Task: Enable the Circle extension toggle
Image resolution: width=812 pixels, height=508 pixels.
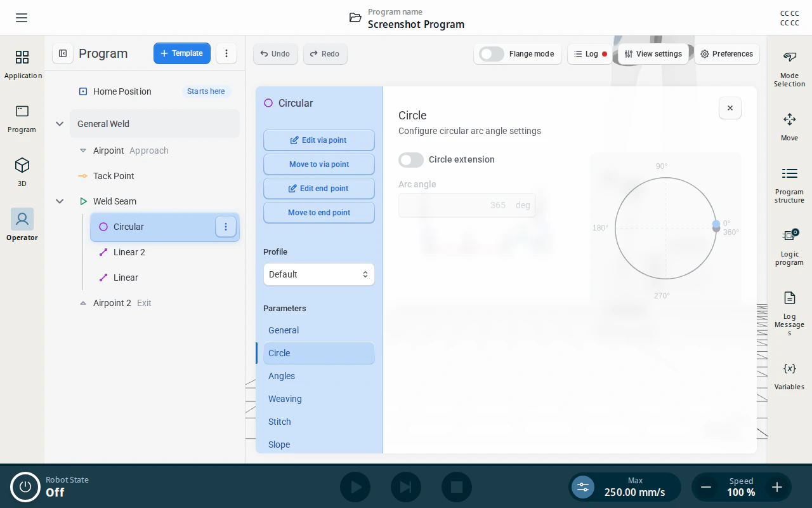Action: click(x=411, y=159)
